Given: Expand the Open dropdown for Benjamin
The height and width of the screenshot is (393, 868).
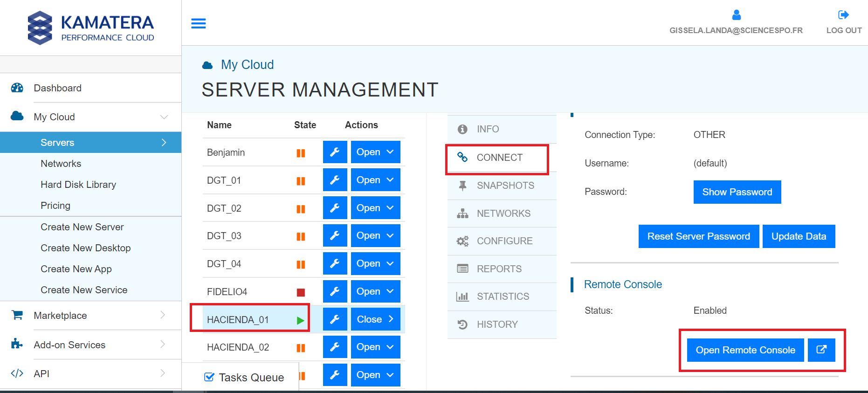Looking at the screenshot, I should pyautogui.click(x=376, y=152).
